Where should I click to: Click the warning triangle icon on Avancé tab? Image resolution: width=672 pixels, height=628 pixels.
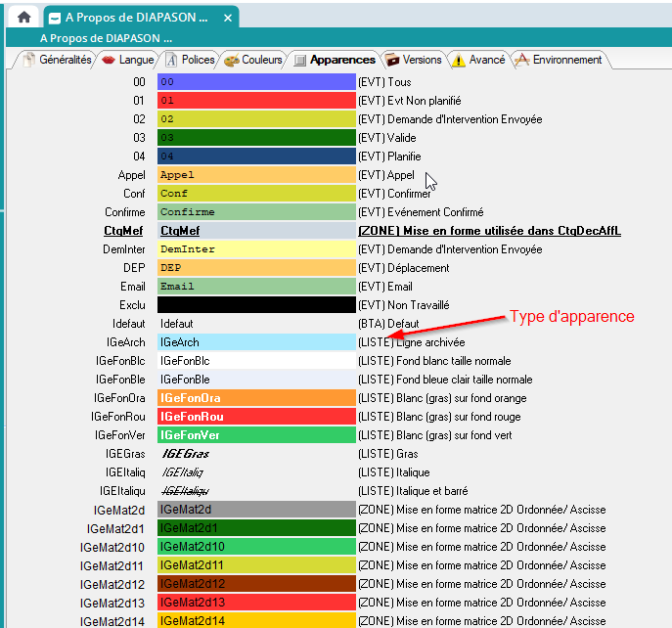click(458, 61)
